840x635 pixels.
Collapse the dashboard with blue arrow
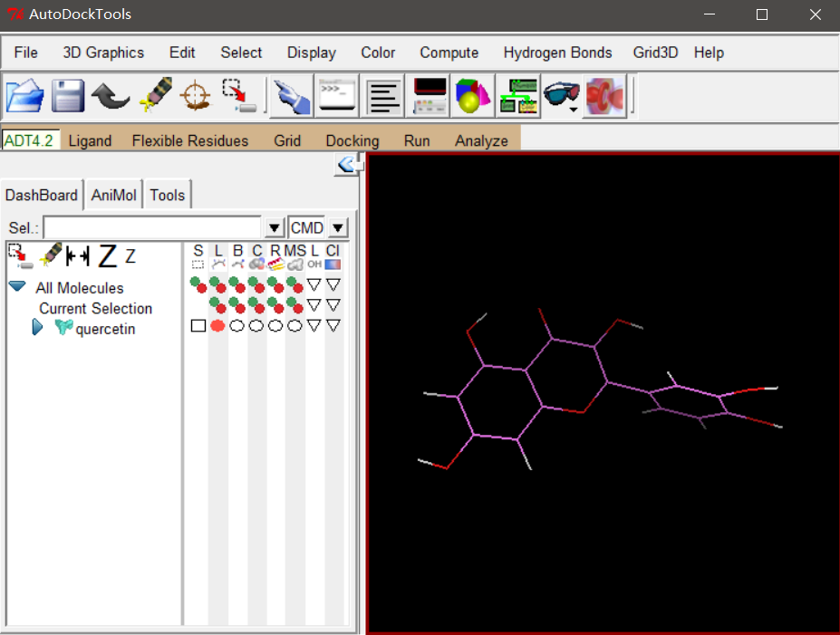(347, 164)
